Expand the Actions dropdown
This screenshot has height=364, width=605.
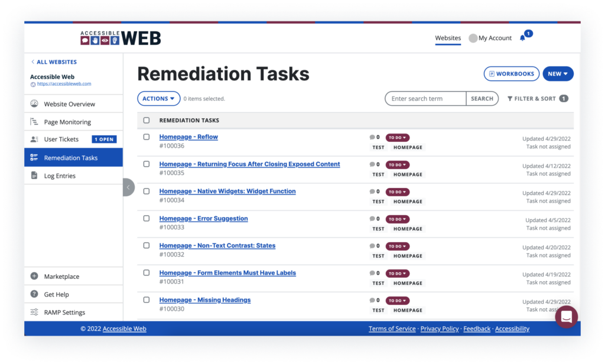(158, 99)
